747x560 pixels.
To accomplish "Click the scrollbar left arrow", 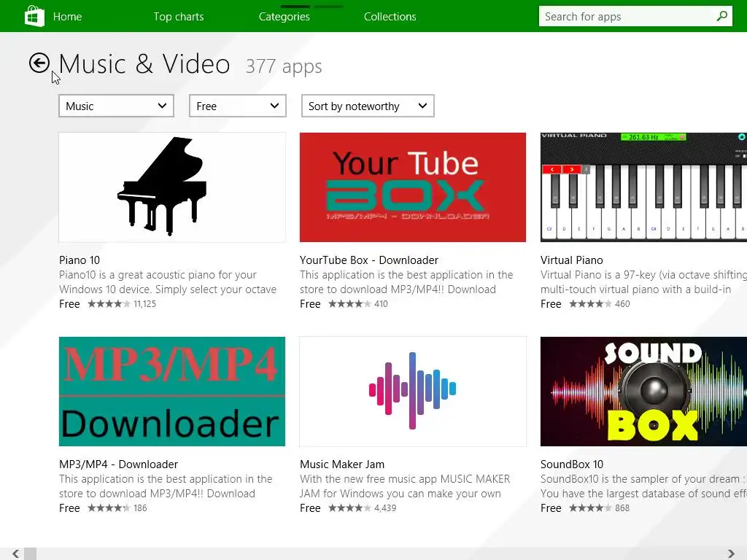I will pyautogui.click(x=16, y=554).
